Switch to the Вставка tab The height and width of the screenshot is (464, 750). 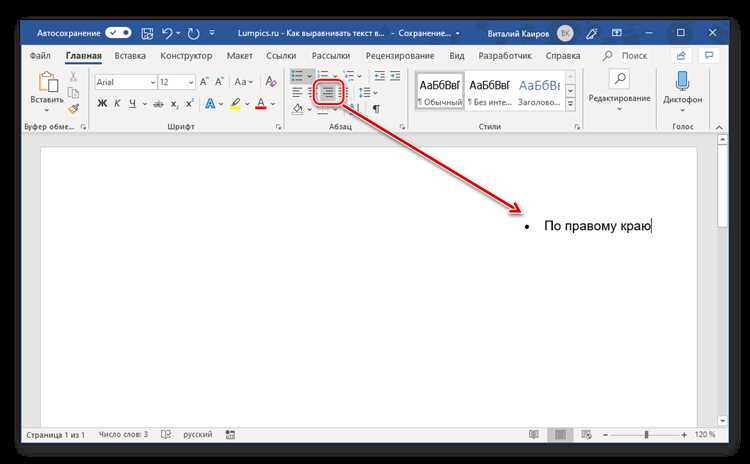click(x=130, y=55)
